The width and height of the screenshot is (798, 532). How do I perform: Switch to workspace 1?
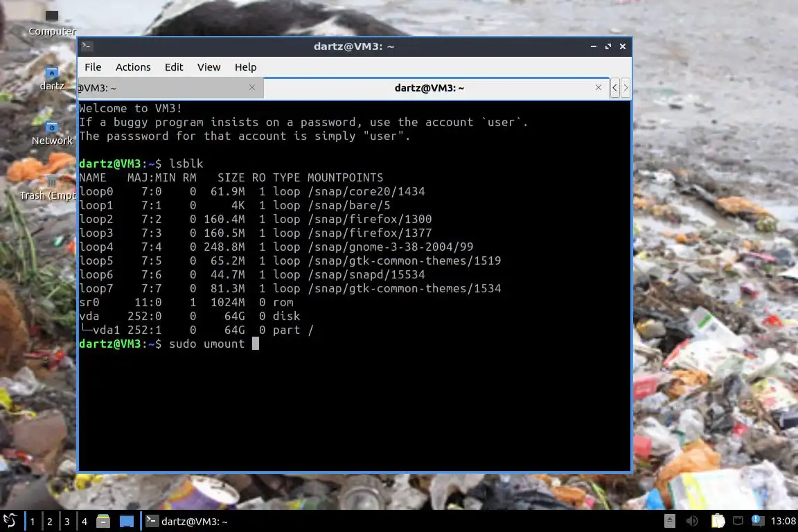(33, 522)
